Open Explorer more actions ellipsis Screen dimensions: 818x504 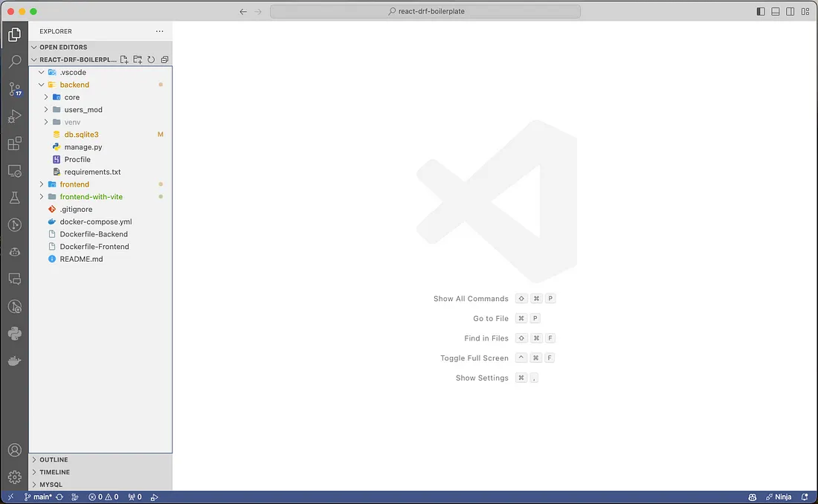tap(160, 31)
